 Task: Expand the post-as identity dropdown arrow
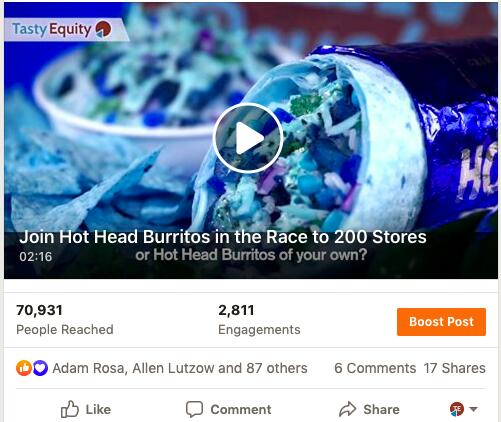click(474, 409)
